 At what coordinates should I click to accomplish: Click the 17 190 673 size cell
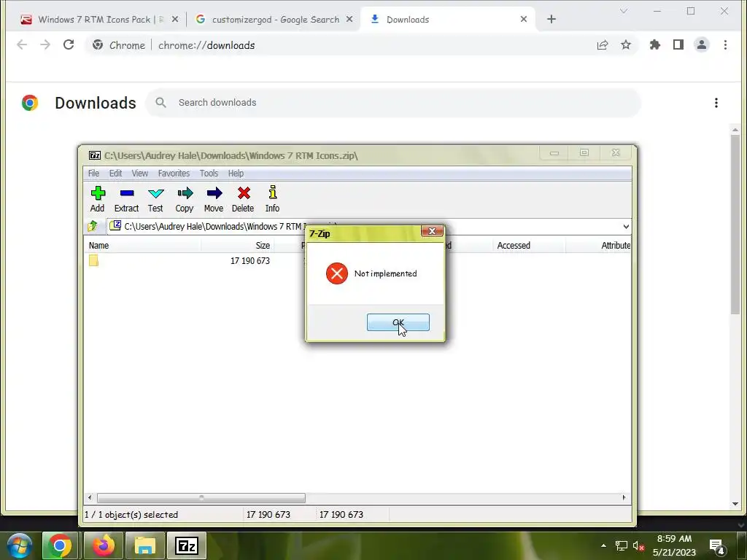pyautogui.click(x=250, y=261)
